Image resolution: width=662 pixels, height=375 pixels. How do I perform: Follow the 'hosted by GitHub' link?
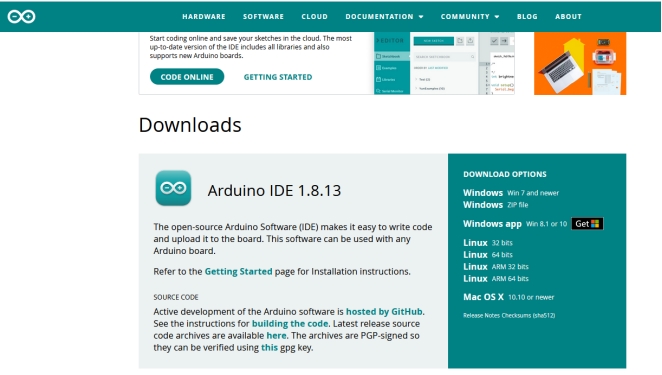(x=384, y=312)
